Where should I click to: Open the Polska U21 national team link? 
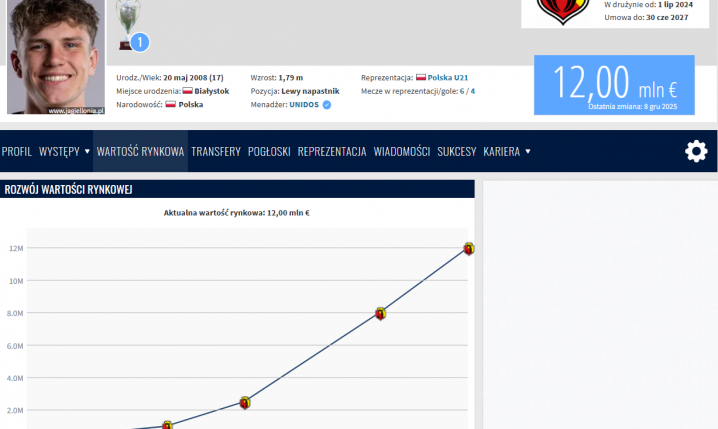448,77
